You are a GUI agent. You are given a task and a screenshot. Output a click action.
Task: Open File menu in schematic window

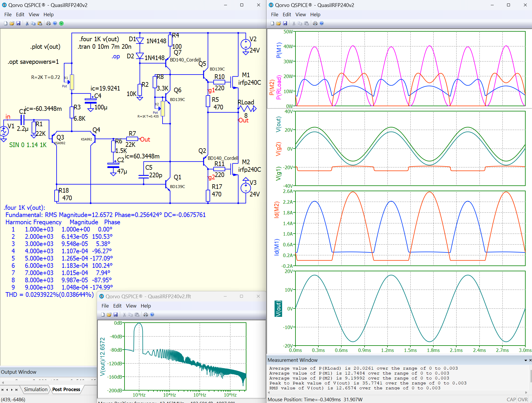point(8,15)
